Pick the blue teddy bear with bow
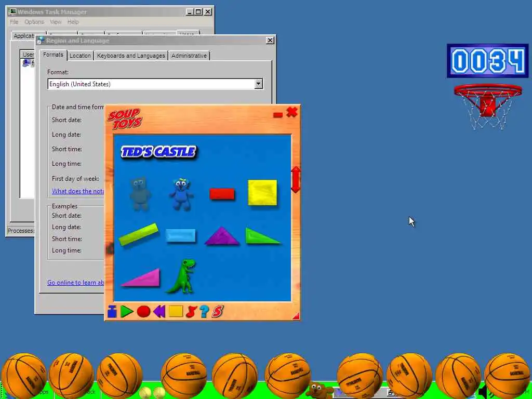This screenshot has width=532, height=399. pos(181,194)
